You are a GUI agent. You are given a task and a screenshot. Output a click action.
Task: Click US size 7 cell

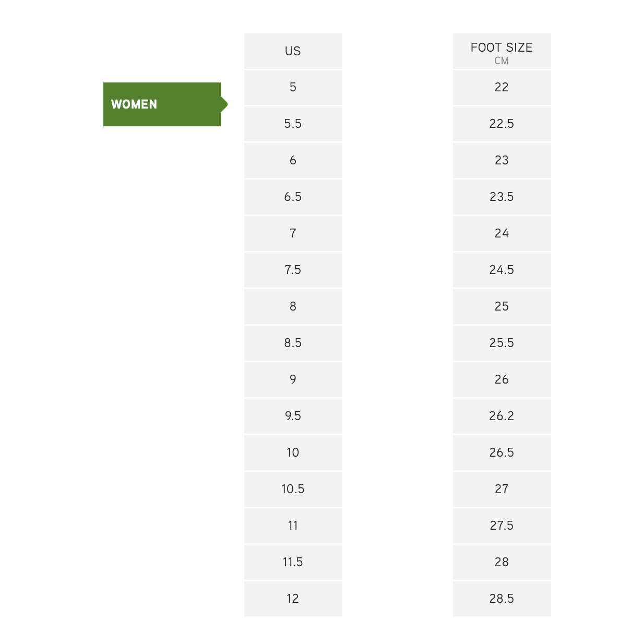click(293, 233)
